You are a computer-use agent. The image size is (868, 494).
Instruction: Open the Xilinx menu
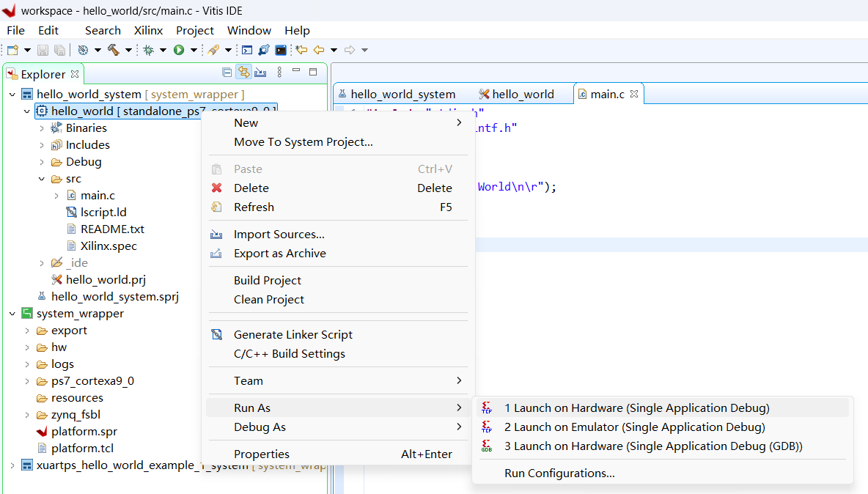click(x=148, y=31)
